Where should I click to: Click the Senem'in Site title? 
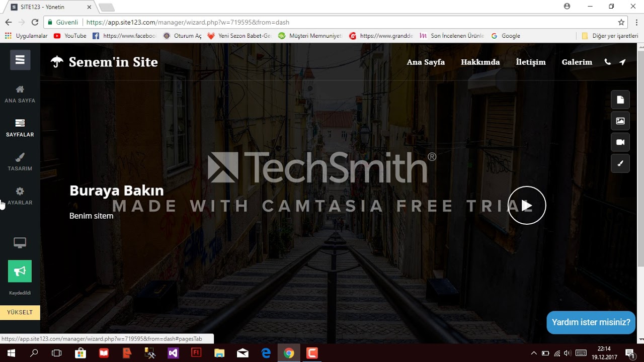(113, 62)
